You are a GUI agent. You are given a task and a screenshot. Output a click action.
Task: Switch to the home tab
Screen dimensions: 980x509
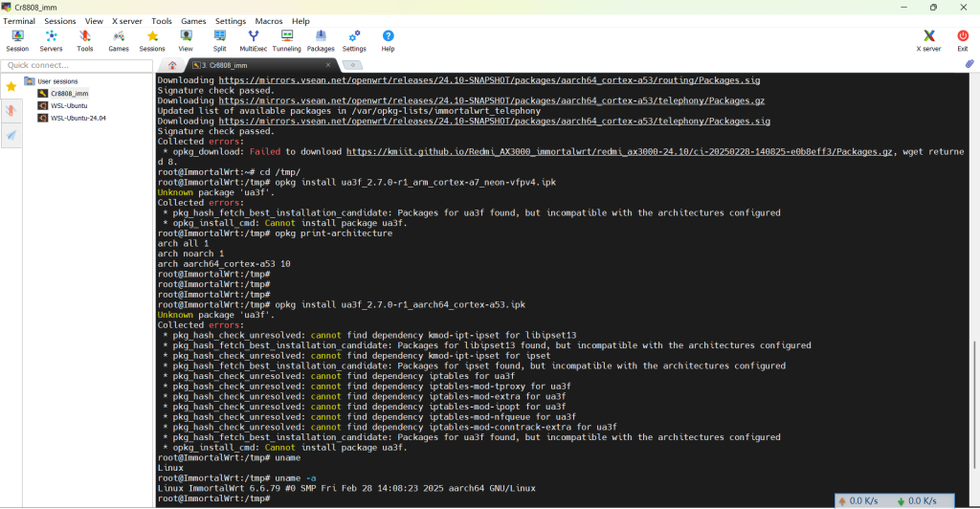[x=172, y=65]
